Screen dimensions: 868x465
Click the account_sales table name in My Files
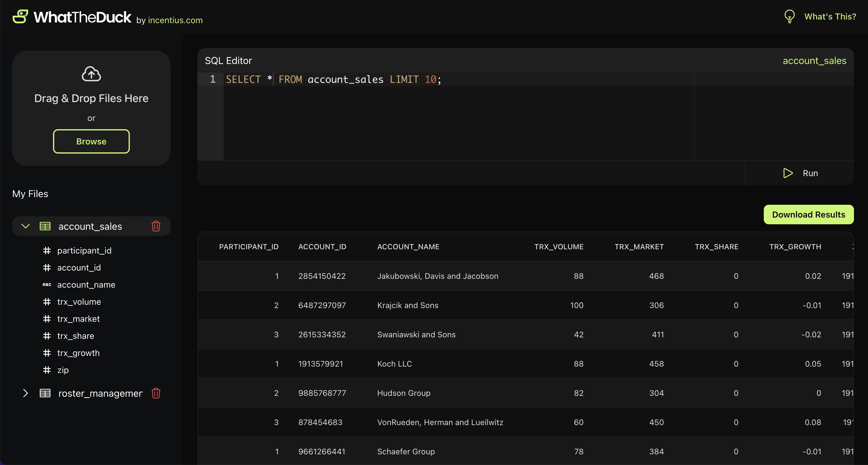click(90, 226)
